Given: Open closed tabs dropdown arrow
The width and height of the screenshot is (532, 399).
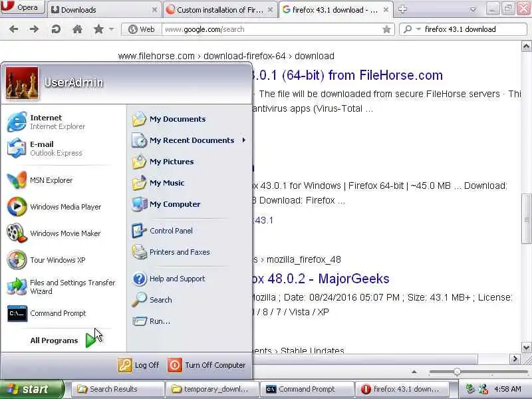Looking at the screenshot, I should coord(473,9).
